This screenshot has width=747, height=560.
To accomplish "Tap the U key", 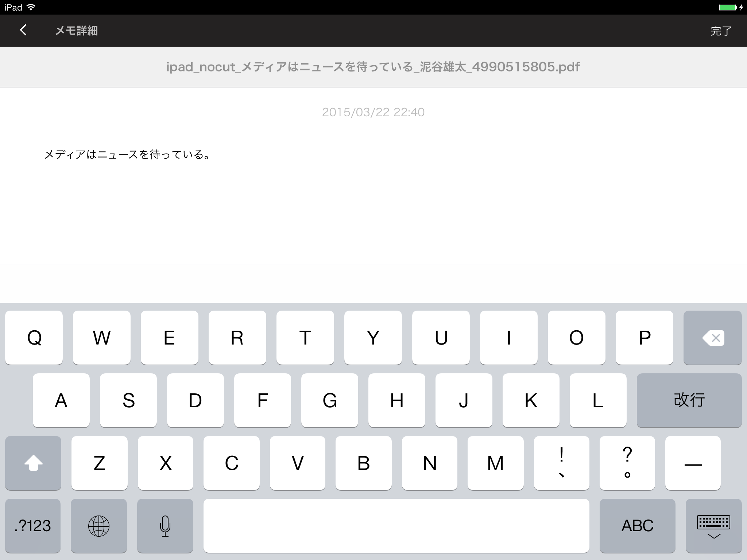I will pos(441,338).
